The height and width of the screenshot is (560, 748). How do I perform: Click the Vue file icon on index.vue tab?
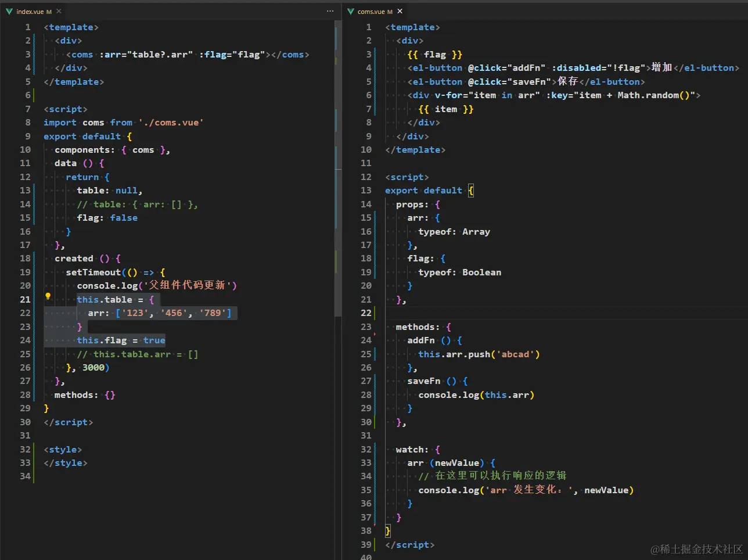[x=9, y=11]
